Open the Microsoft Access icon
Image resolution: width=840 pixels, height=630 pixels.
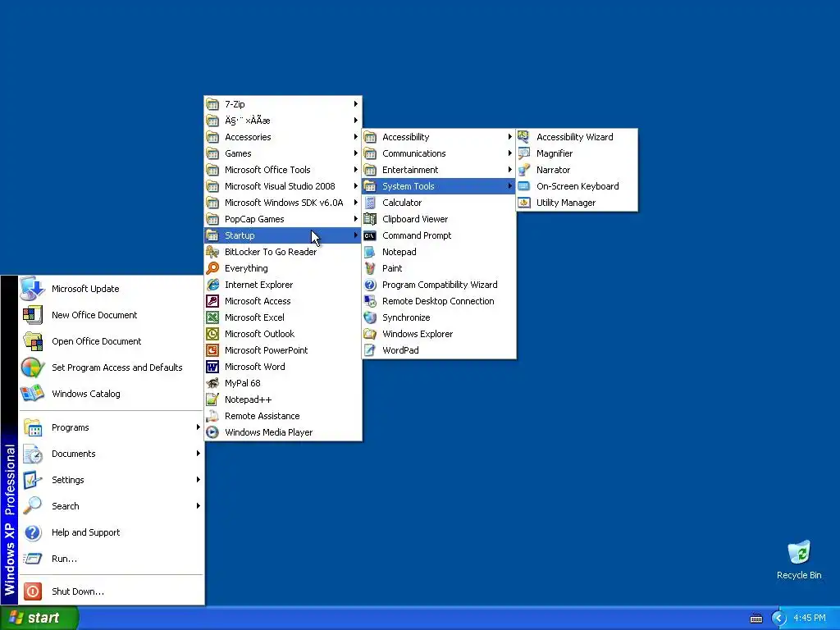click(212, 301)
